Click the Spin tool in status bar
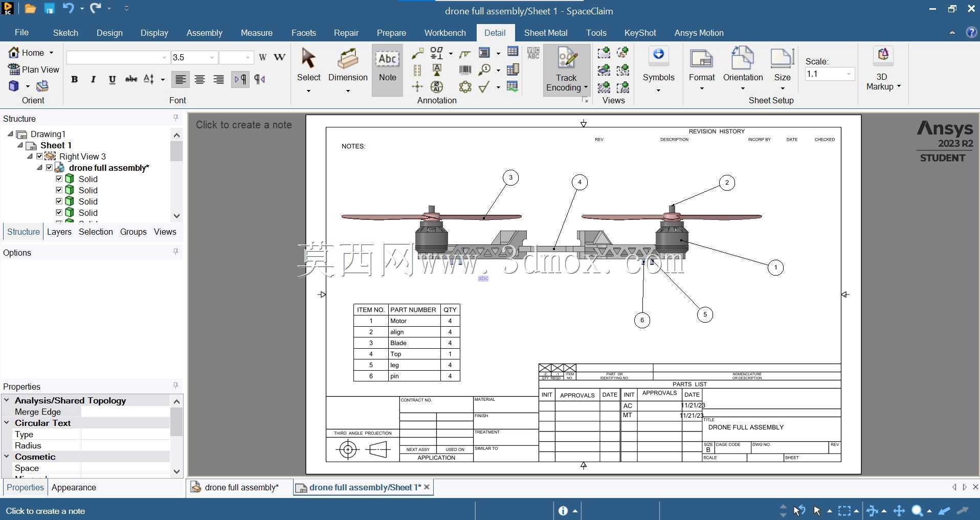 tap(872, 510)
